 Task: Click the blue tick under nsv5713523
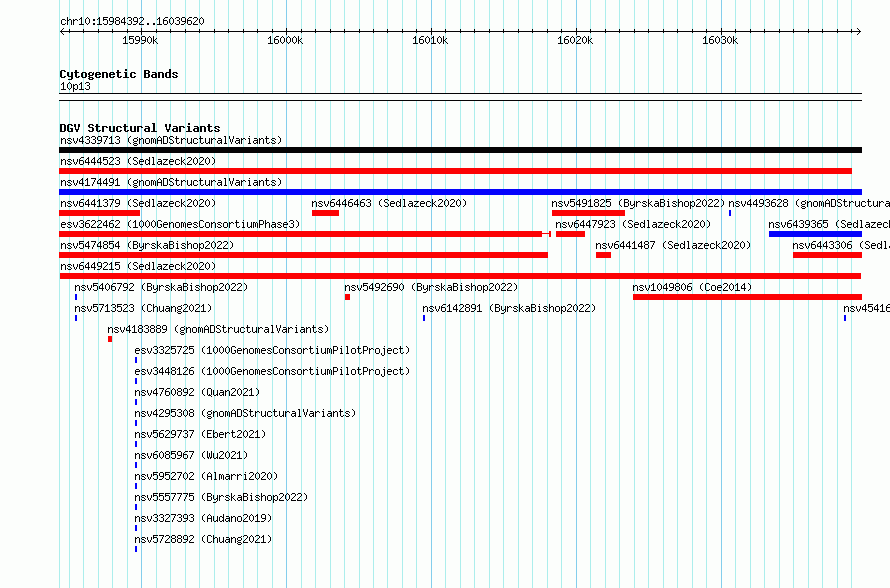76,318
